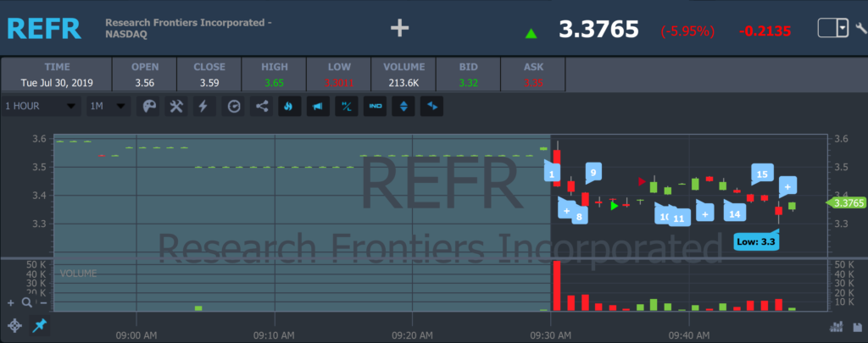This screenshot has height=343, width=868.
Task: Click the share chart icon
Action: [x=261, y=106]
